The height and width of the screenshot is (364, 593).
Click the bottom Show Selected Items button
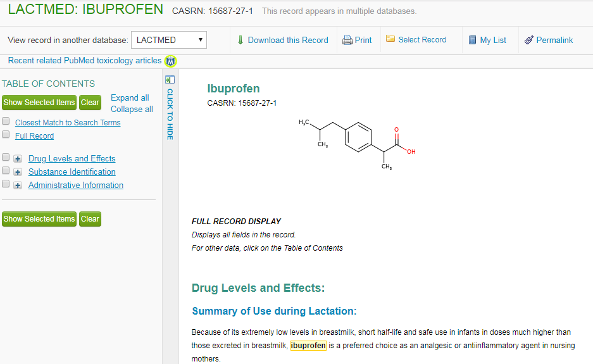coord(39,219)
